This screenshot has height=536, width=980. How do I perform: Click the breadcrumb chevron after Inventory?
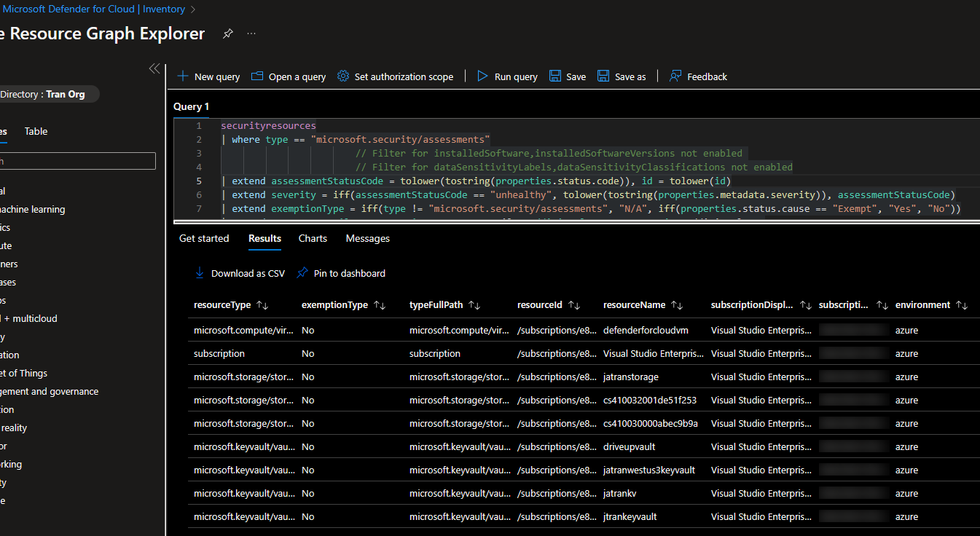[x=192, y=9]
